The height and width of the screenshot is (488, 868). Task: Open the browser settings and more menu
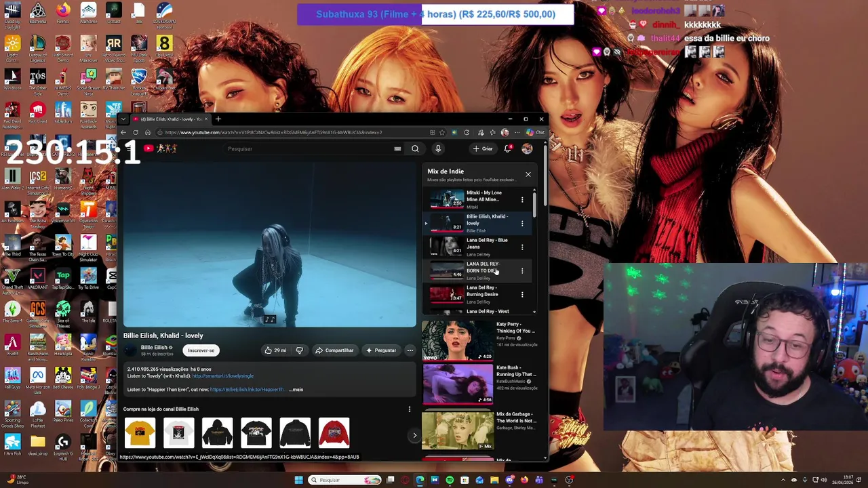pyautogui.click(x=517, y=132)
